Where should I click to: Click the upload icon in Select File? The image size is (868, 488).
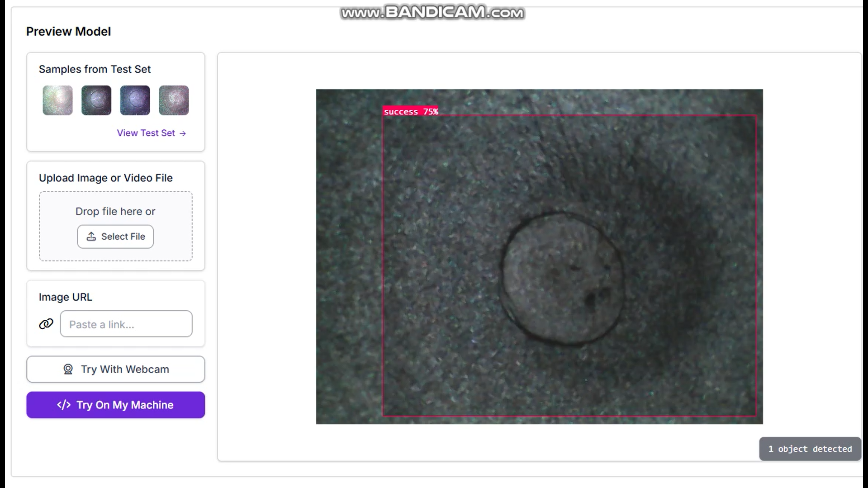point(91,237)
